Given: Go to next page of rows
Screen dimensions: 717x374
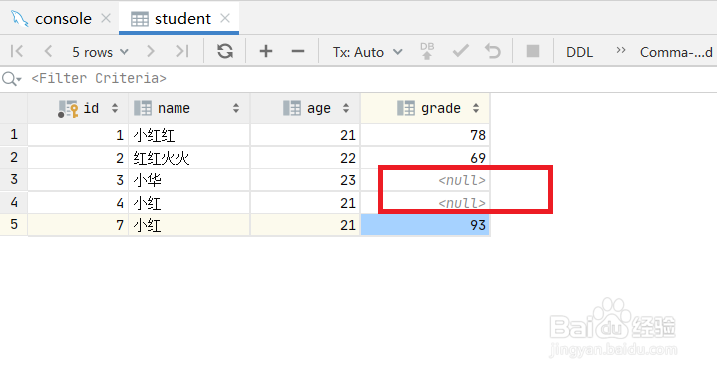Looking at the screenshot, I should tap(151, 51).
